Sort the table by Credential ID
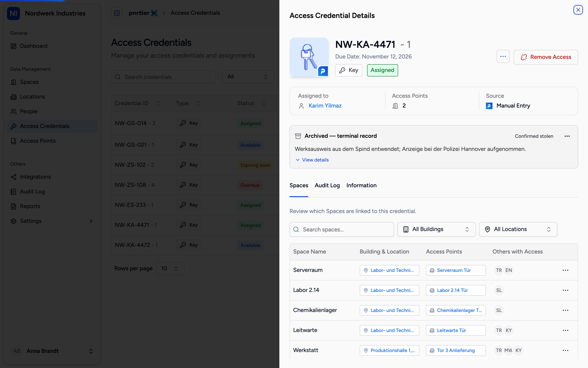The height and width of the screenshot is (368, 588). point(138,103)
